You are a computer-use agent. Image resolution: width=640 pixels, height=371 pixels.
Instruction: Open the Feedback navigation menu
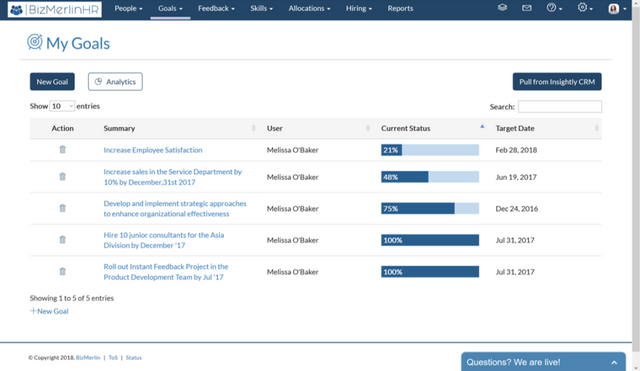pos(216,9)
